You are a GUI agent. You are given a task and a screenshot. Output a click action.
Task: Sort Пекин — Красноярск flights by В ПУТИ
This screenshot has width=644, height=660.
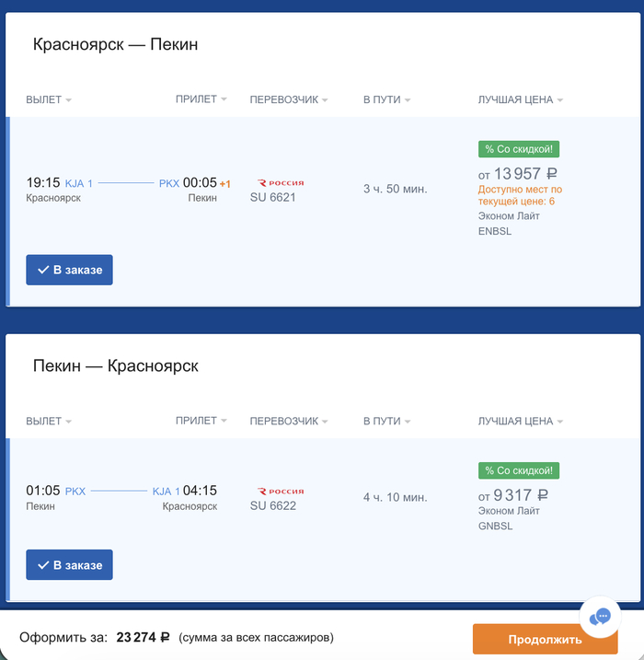pyautogui.click(x=386, y=421)
